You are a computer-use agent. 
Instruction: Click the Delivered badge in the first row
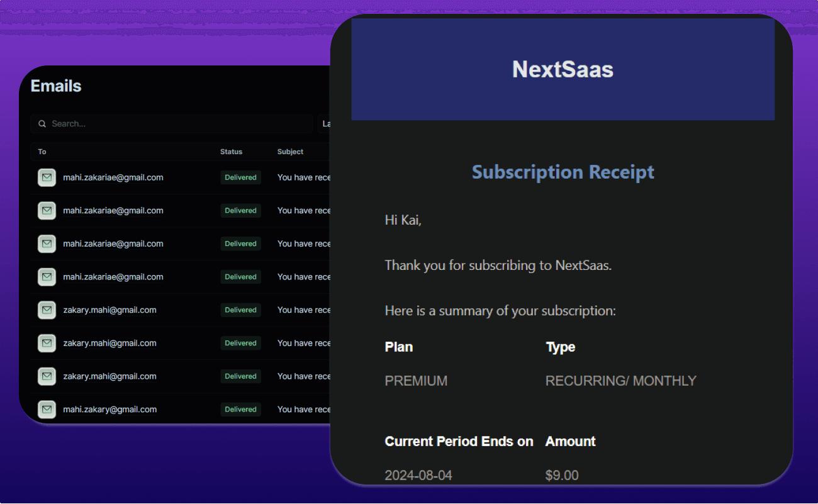click(240, 177)
